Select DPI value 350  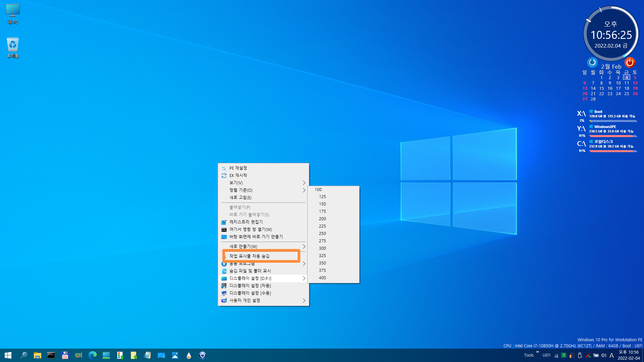[x=333, y=263]
